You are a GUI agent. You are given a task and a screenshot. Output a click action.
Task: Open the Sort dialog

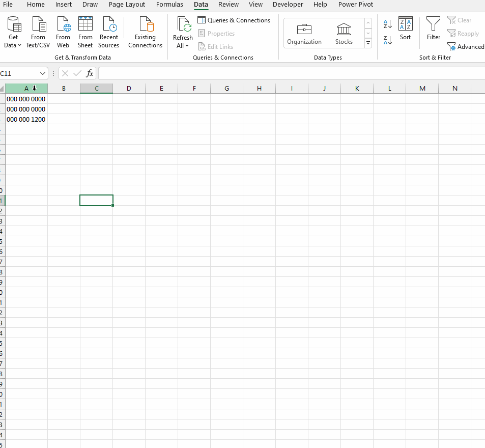click(405, 31)
